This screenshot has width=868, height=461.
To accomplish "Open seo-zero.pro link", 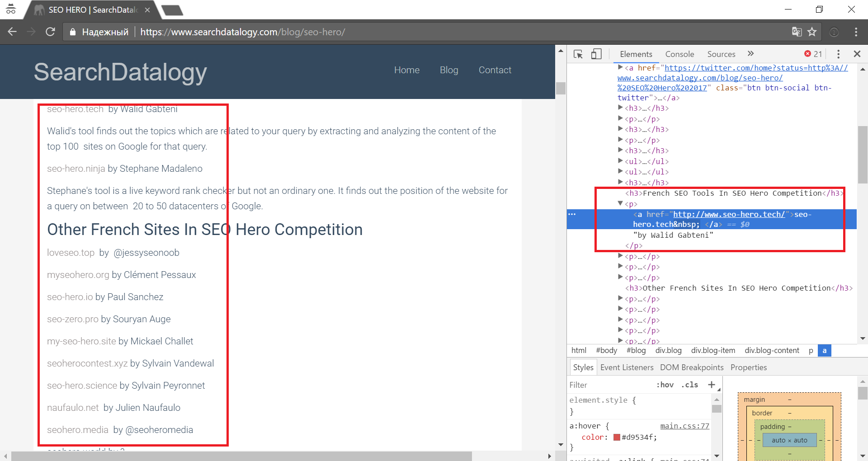I will click(73, 319).
